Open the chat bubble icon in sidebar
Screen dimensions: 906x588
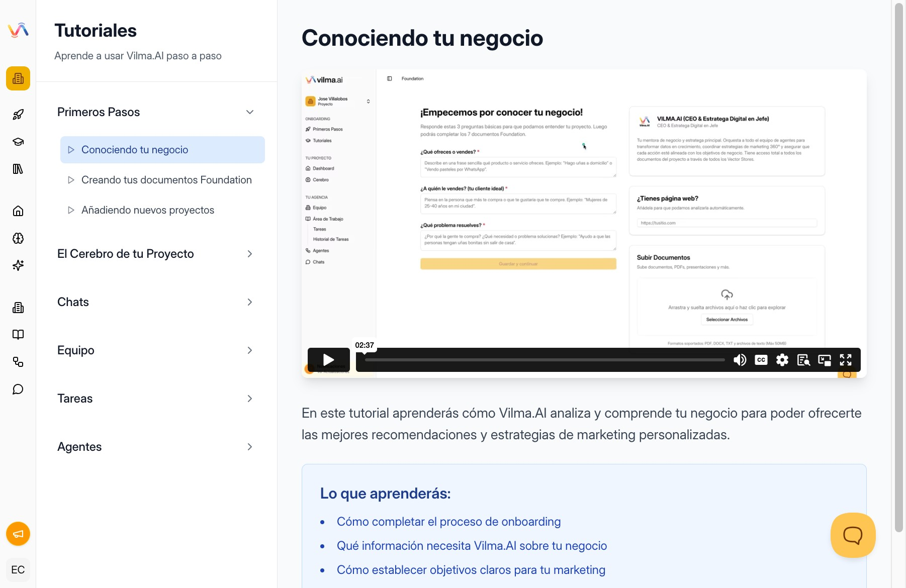[18, 389]
